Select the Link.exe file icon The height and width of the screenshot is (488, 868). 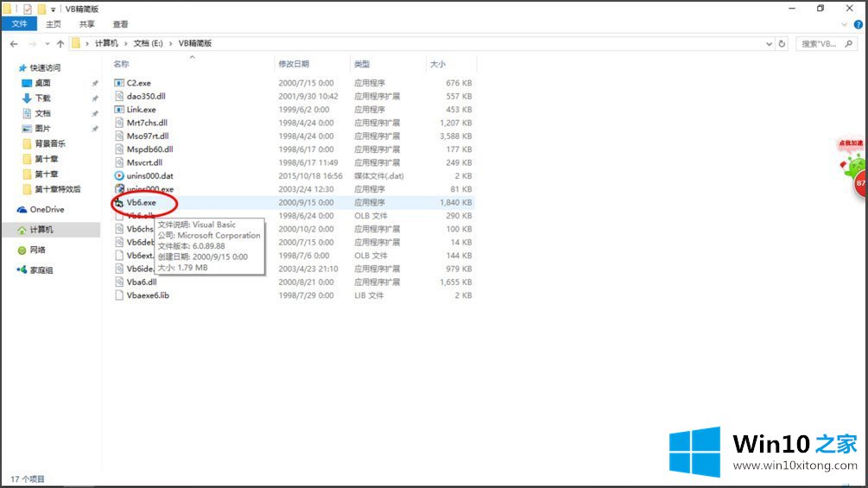(118, 110)
